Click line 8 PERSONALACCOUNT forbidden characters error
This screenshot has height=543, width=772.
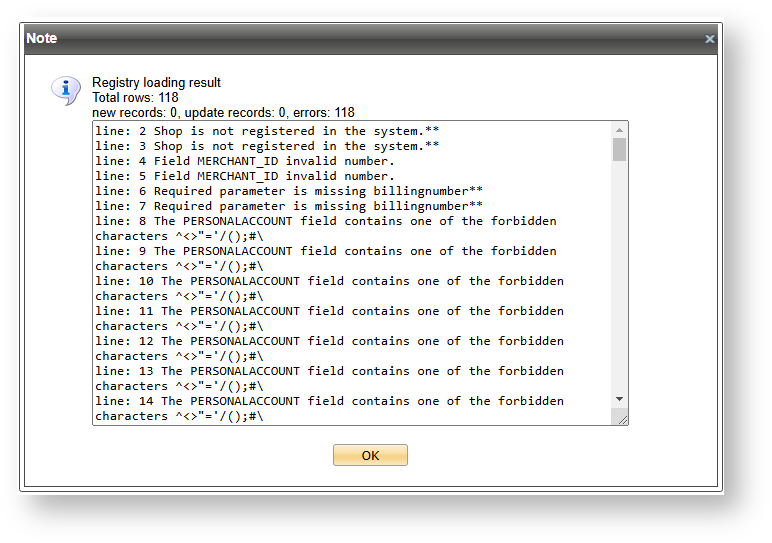(325, 221)
